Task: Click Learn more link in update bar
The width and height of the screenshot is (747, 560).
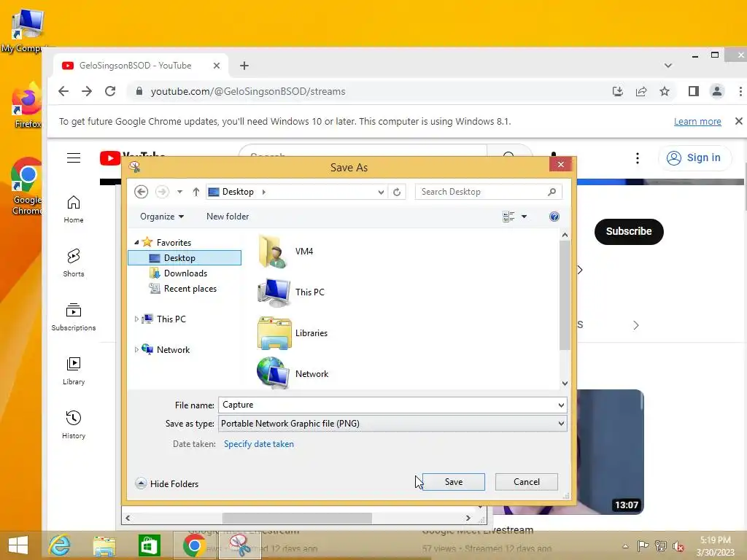Action: click(697, 122)
